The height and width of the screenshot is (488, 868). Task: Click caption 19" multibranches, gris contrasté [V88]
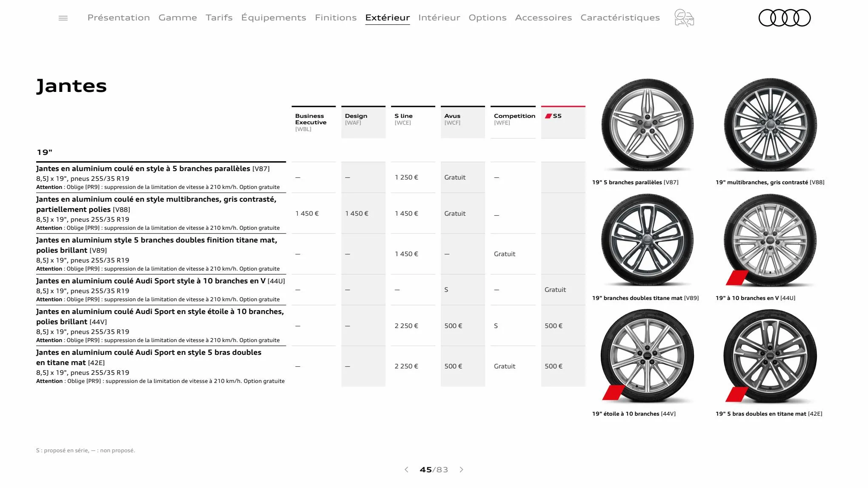pyautogui.click(x=770, y=183)
